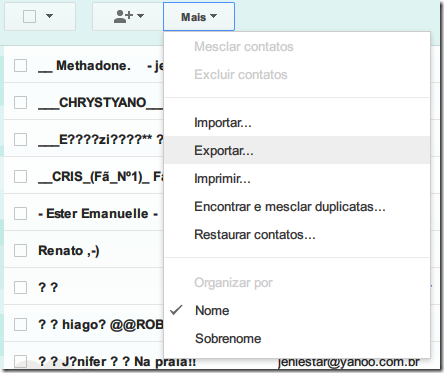Click the add-to-contacts person icon button
The image size is (444, 373).
click(x=128, y=16)
